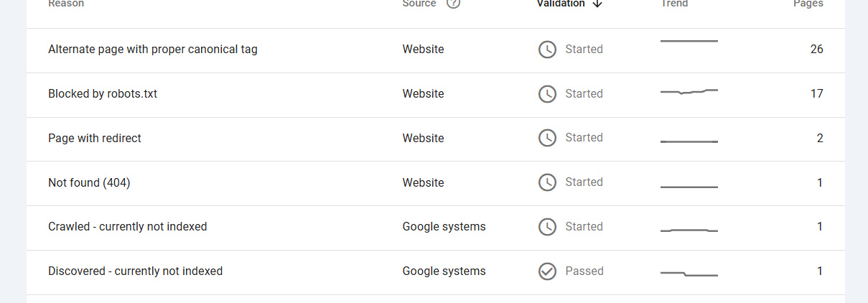Open Discovered - currently not indexed row
This screenshot has height=303, width=868.
coord(436,272)
